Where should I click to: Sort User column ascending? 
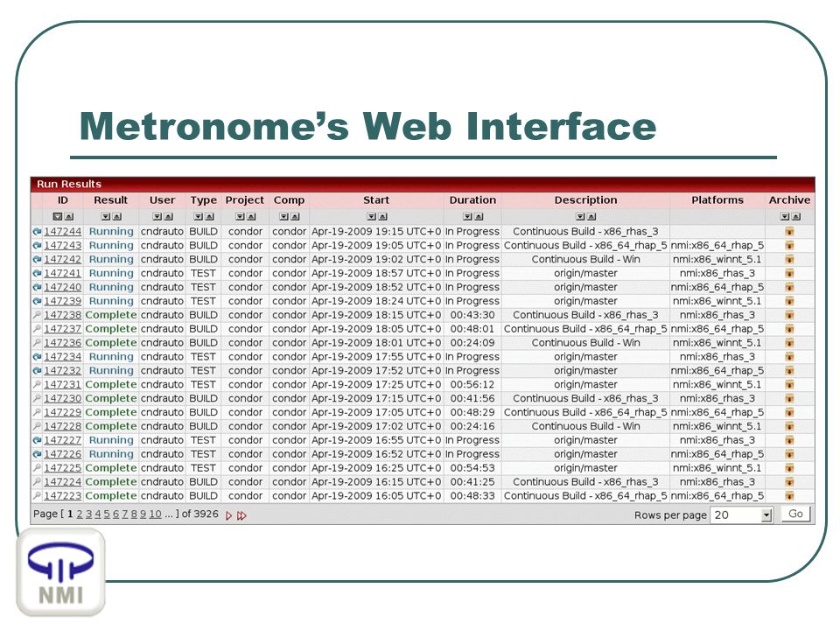click(168, 217)
